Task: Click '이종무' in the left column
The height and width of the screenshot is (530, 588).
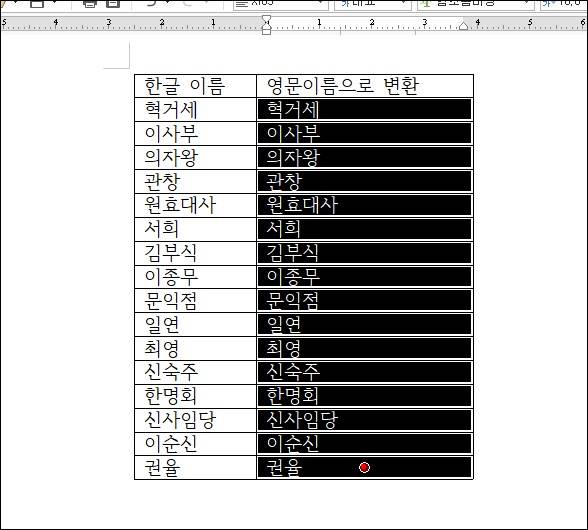Action: click(x=171, y=277)
